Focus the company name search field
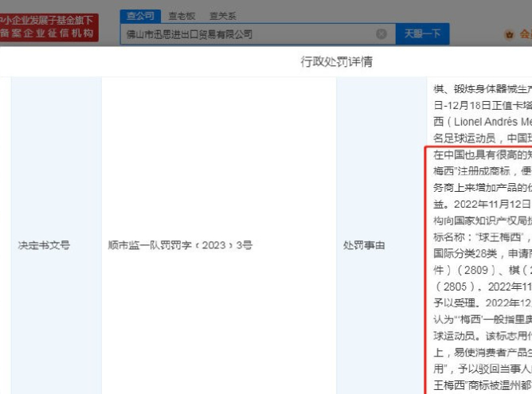This screenshot has height=394, width=532. [x=247, y=34]
